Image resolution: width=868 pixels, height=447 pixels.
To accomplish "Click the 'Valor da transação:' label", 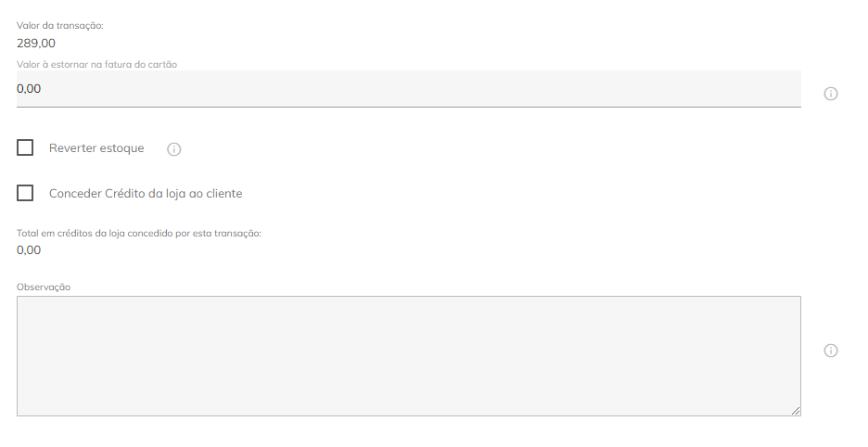I will pyautogui.click(x=59, y=25).
